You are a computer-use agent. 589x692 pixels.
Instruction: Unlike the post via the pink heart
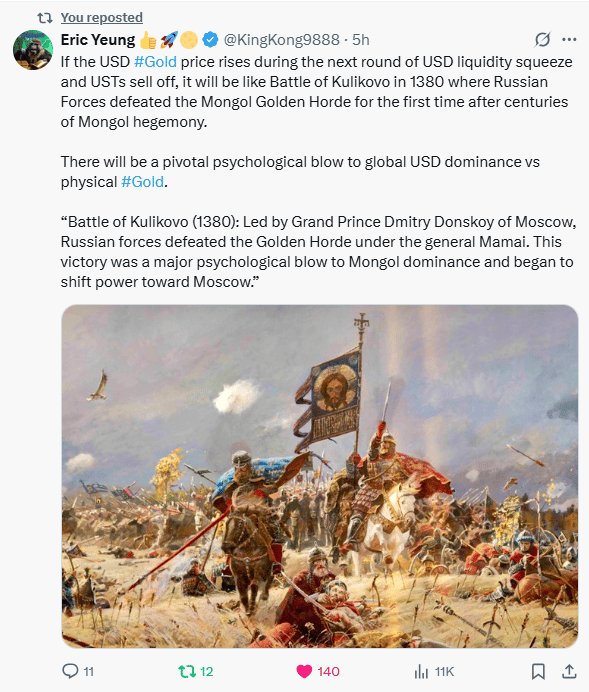304,671
